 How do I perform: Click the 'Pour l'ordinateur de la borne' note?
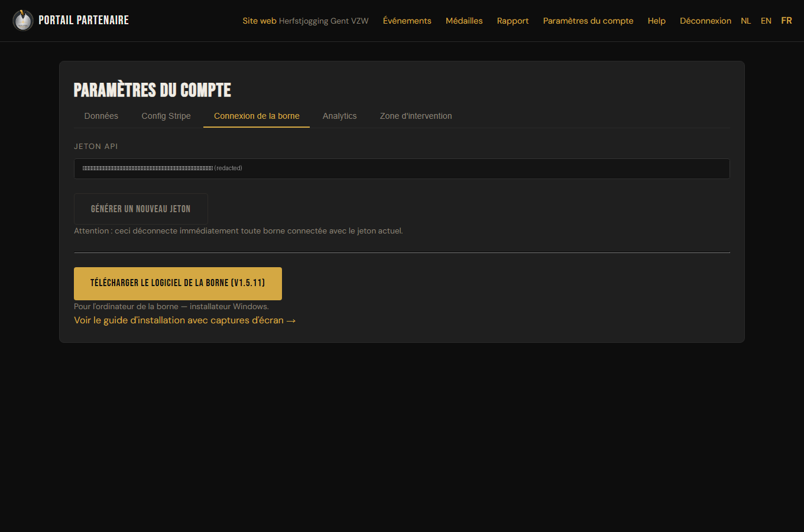pyautogui.click(x=171, y=307)
